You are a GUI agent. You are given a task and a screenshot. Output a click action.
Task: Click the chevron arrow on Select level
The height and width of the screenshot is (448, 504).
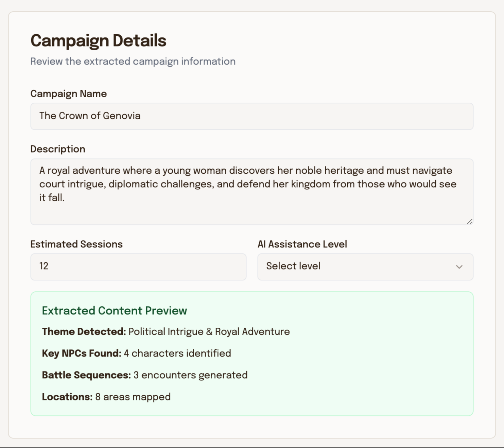pyautogui.click(x=459, y=267)
